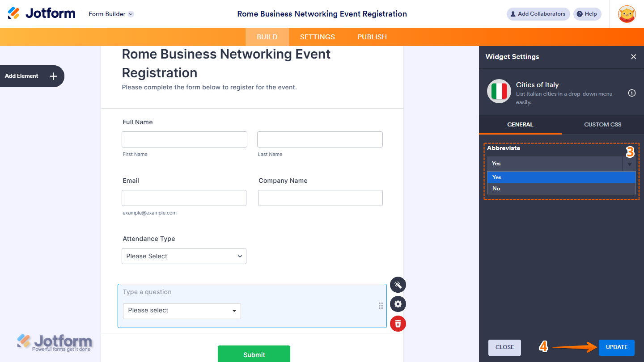
Task: Click the Cities of Italy info icon
Action: [x=632, y=93]
